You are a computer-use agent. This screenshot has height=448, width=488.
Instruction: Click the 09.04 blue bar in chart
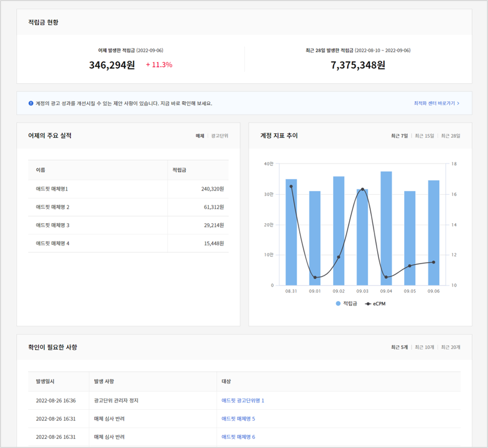coord(386,229)
